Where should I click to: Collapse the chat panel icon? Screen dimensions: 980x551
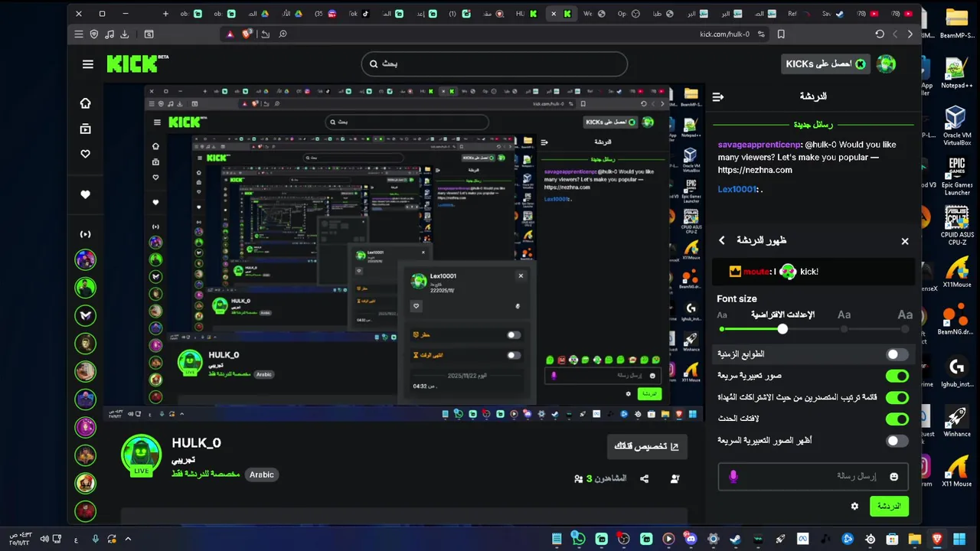tap(717, 96)
